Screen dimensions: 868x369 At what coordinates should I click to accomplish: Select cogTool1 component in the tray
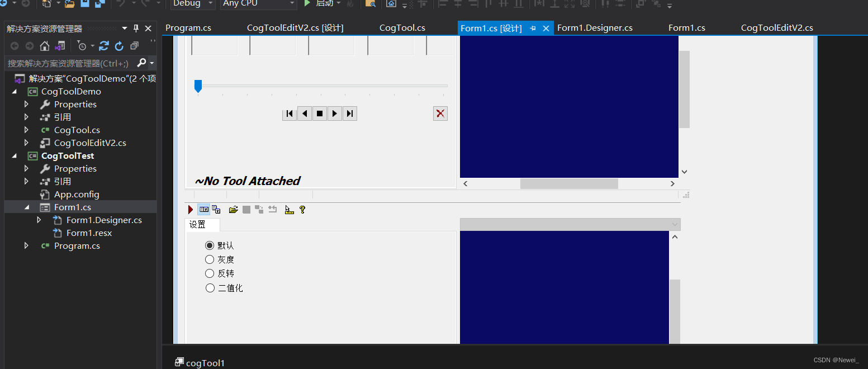(x=200, y=363)
